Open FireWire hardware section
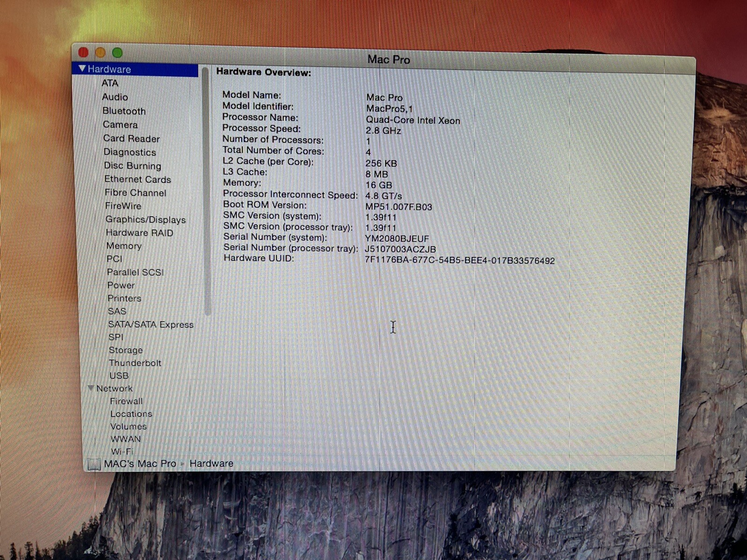Image resolution: width=747 pixels, height=560 pixels. (123, 206)
